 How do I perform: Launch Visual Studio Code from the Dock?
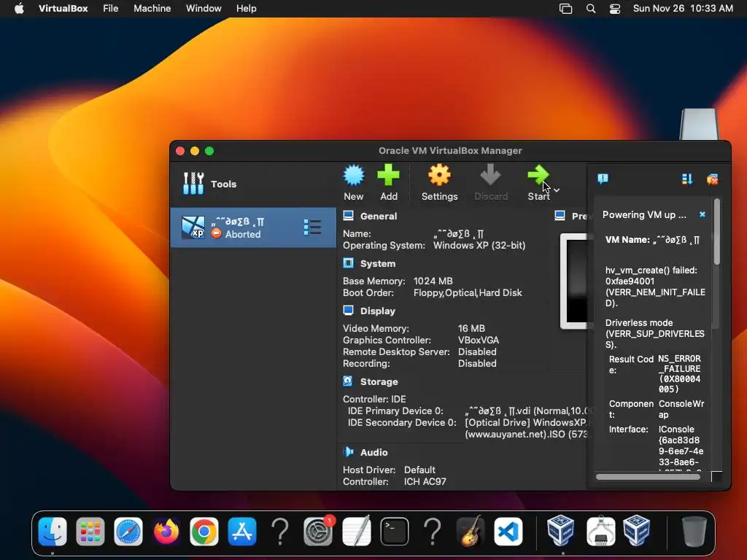tap(508, 531)
